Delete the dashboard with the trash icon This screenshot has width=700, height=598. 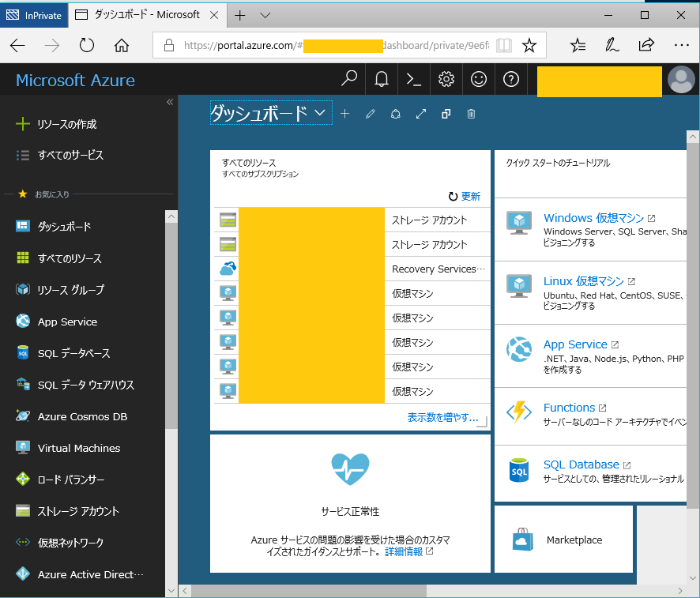[x=471, y=114]
